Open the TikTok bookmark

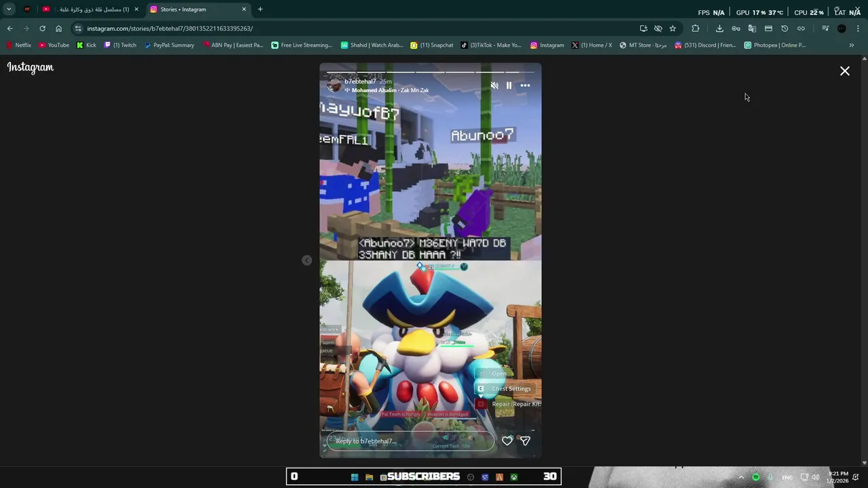click(x=491, y=45)
